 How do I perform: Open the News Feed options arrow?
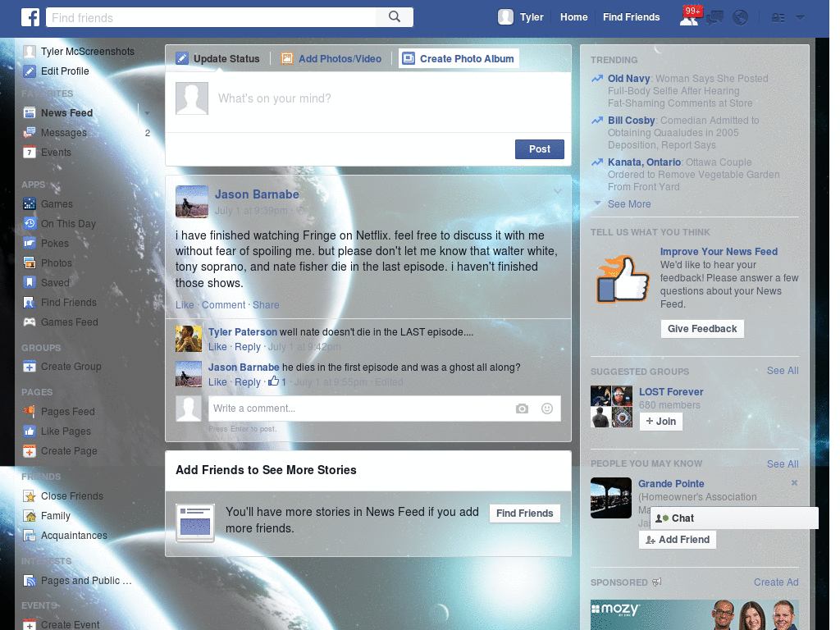pyautogui.click(x=147, y=113)
